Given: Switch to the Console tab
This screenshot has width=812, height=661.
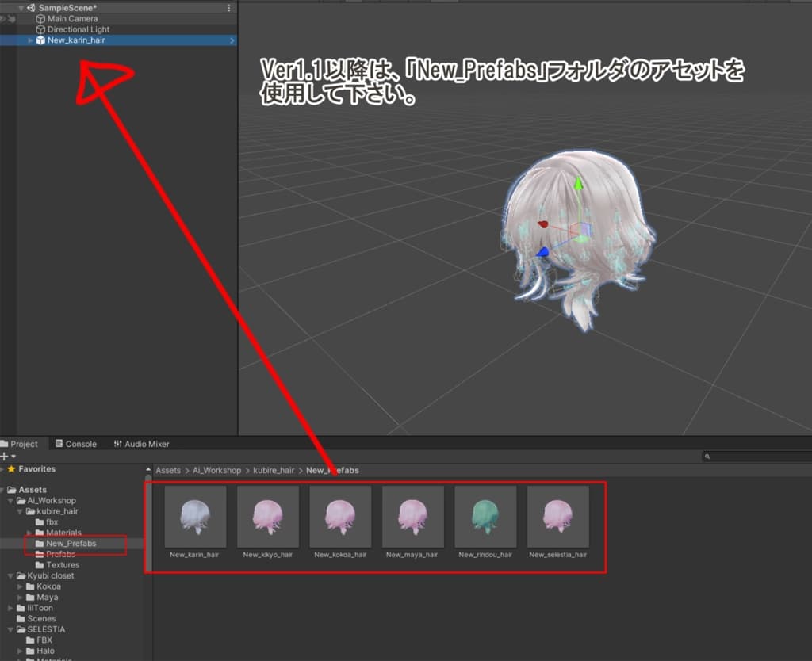Looking at the screenshot, I should point(75,444).
